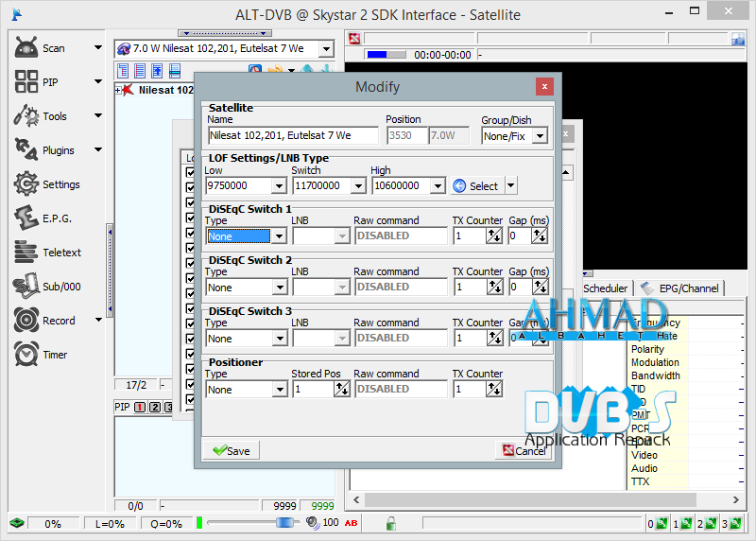Open the arrow next to Select button
Viewport: 756px width, 541px height.
point(511,185)
